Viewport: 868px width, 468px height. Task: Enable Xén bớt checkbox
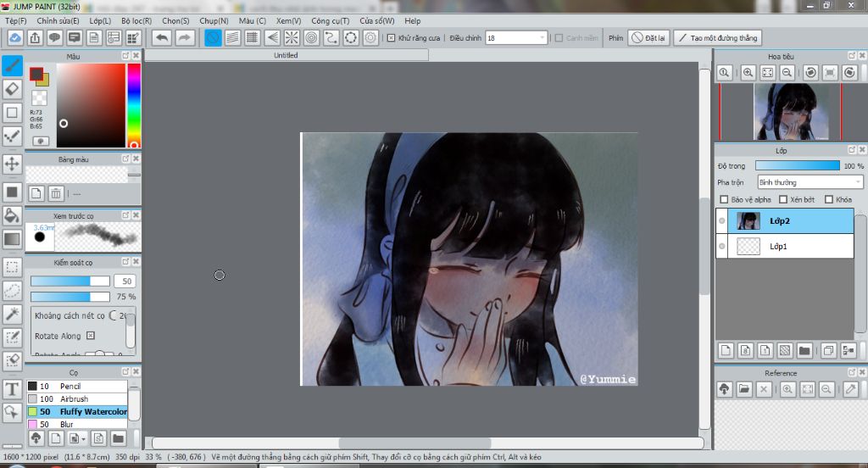783,199
